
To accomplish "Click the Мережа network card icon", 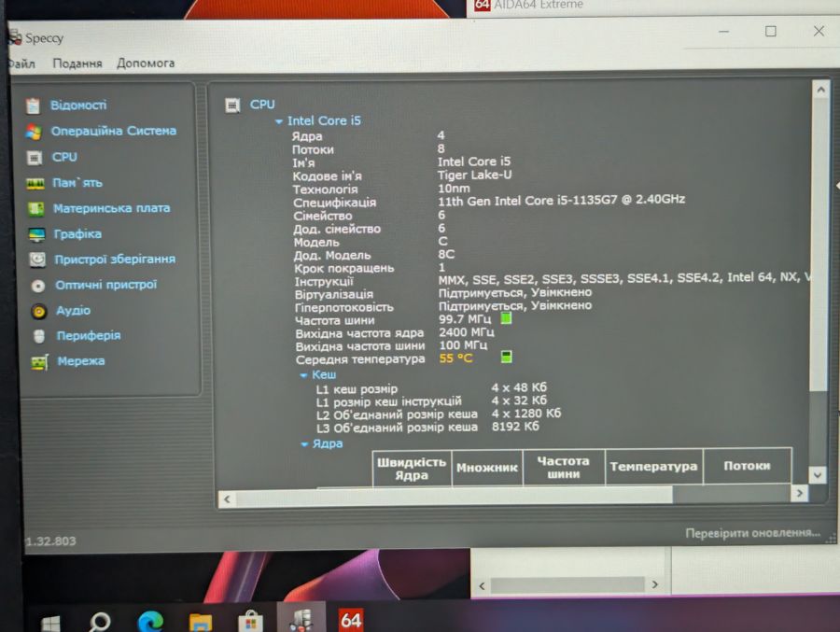I will pyautogui.click(x=39, y=362).
